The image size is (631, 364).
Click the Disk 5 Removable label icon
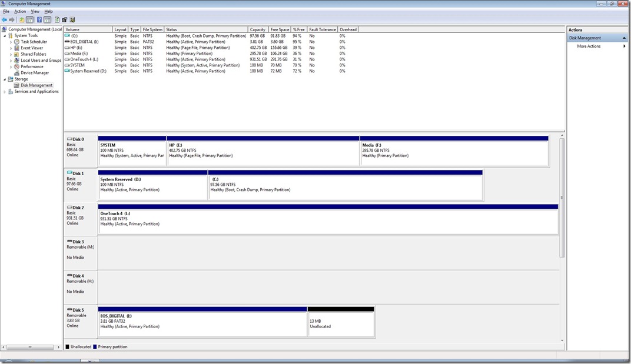click(69, 310)
